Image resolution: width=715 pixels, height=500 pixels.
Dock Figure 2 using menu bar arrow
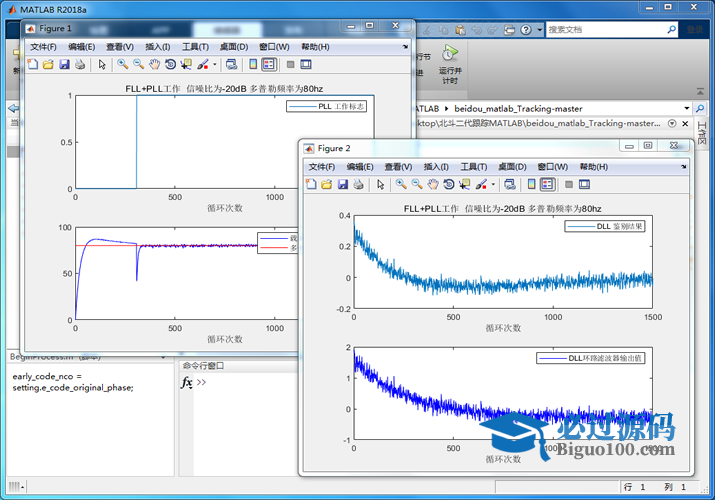(684, 167)
